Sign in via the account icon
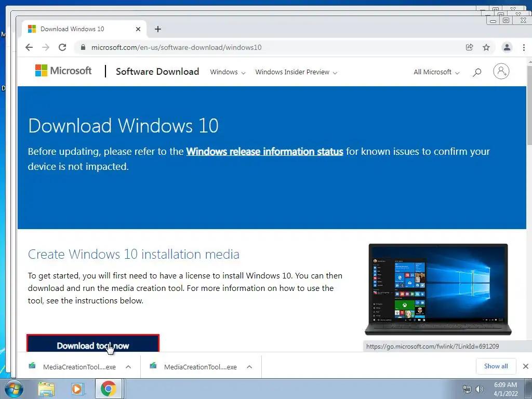Screen dimensions: 532x399 tap(501, 71)
